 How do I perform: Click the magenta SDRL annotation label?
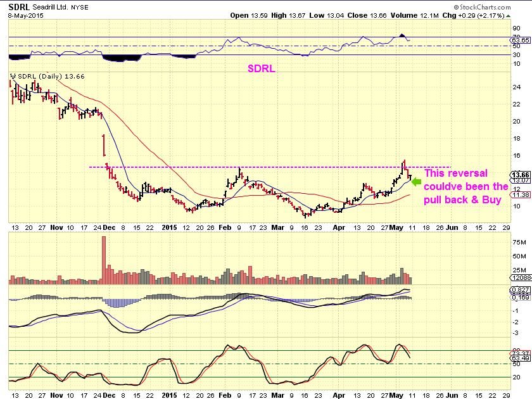click(261, 68)
